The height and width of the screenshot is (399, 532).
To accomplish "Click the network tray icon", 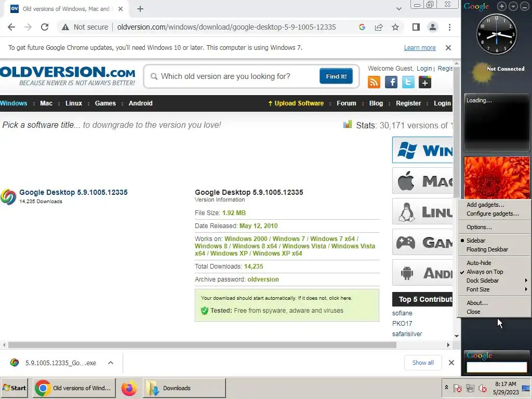I will coord(470,388).
